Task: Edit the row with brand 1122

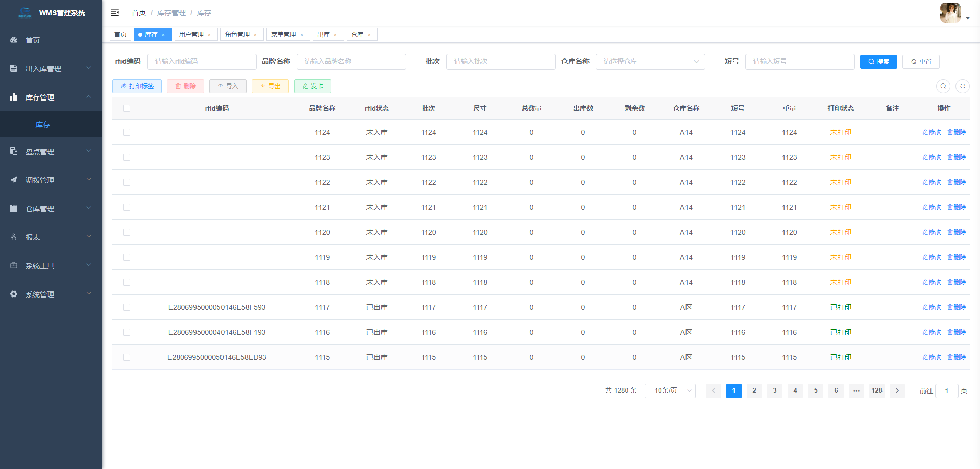Action: pyautogui.click(x=932, y=182)
